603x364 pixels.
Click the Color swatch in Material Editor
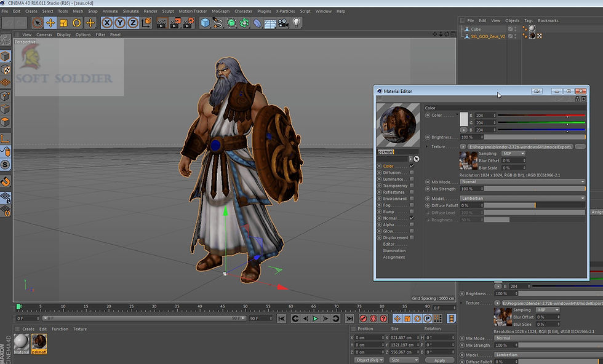click(463, 119)
